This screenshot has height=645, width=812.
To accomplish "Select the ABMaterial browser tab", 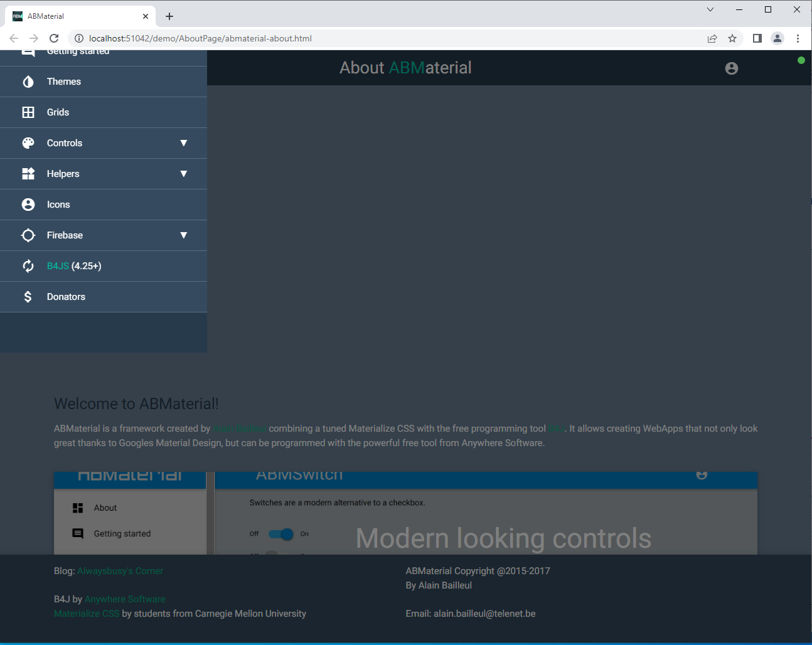I will coord(82,16).
